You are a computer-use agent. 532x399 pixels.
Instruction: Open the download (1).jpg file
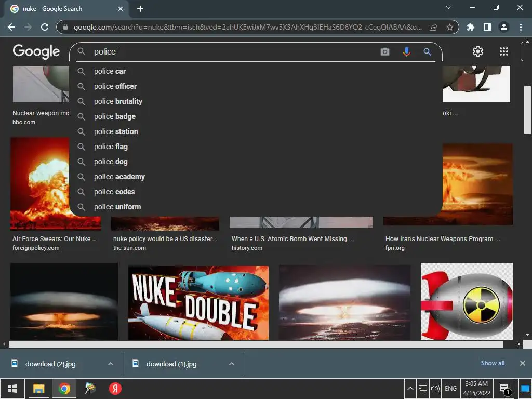pos(171,364)
